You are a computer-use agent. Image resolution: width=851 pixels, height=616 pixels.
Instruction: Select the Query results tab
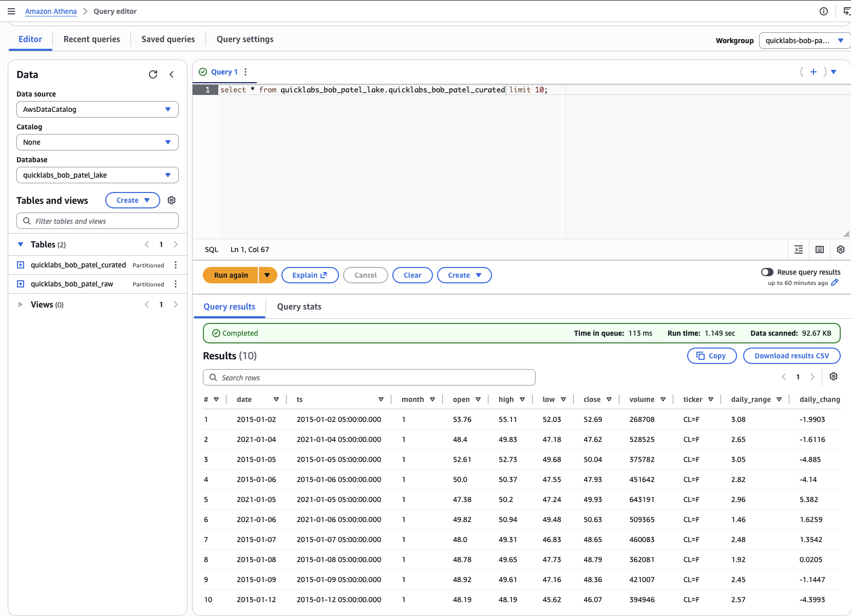(230, 306)
